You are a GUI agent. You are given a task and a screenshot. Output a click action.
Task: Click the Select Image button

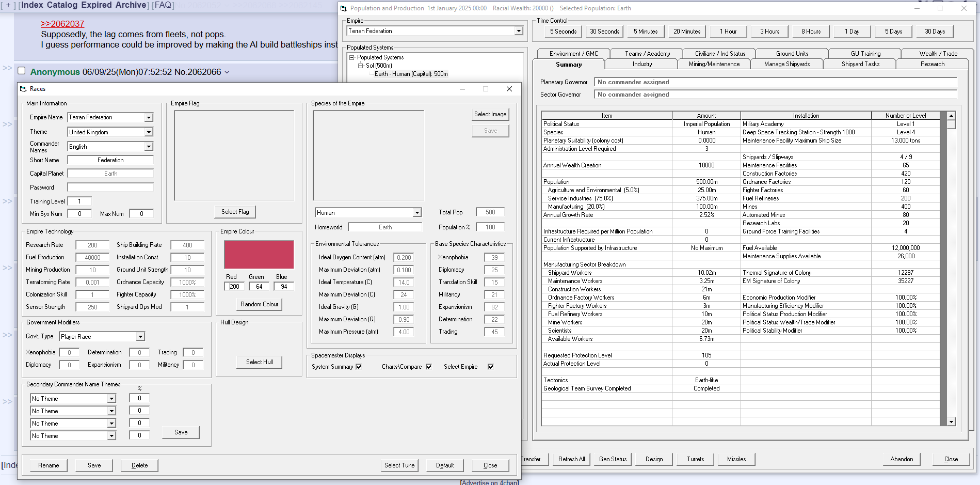tap(490, 114)
